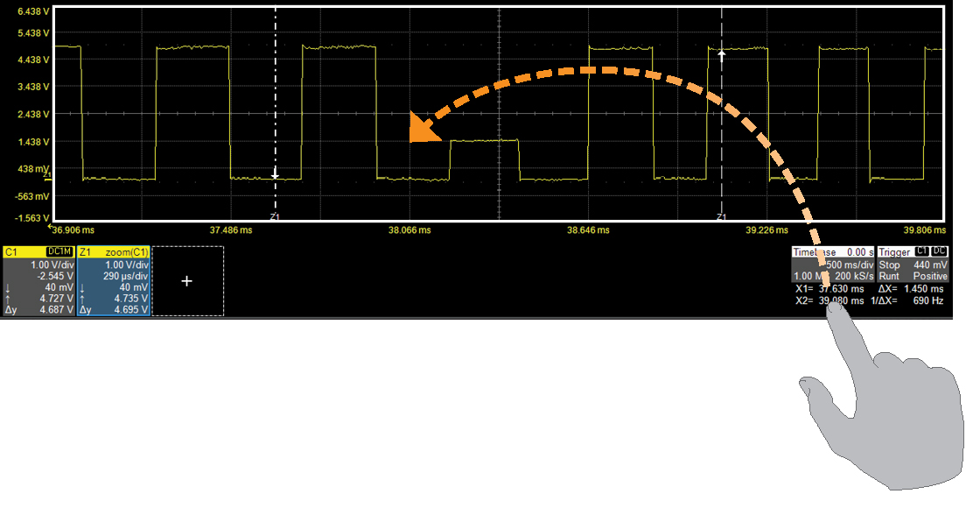Open the 200 kS/s sample rate setting
This screenshot has height=508, width=980.
click(853, 276)
